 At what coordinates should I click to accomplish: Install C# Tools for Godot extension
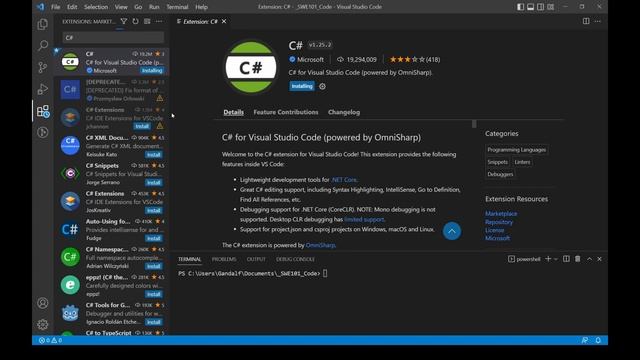click(x=154, y=322)
